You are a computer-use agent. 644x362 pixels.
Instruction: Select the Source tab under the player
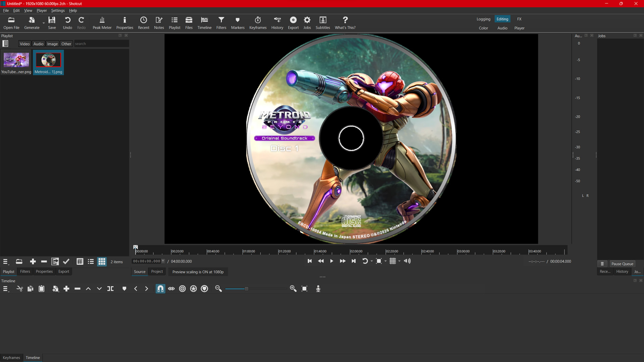click(x=140, y=271)
